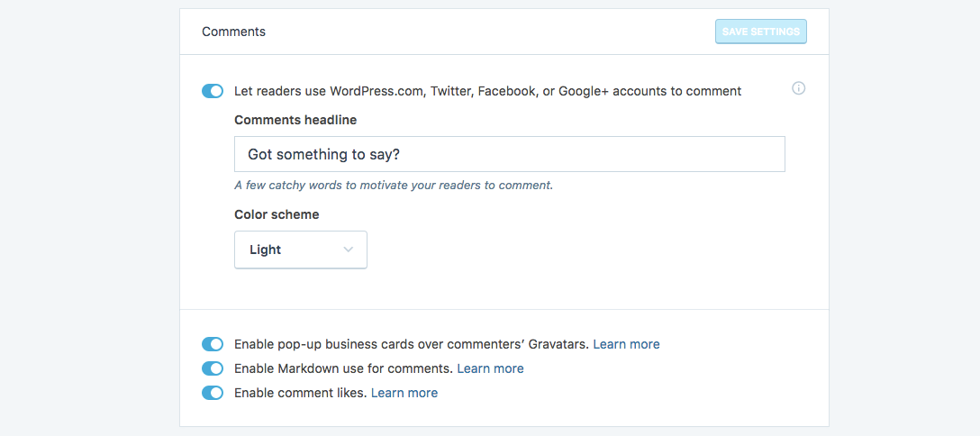The height and width of the screenshot is (436, 980).
Task: Turn off the social accounts commenting toggle switch
Action: tap(213, 91)
